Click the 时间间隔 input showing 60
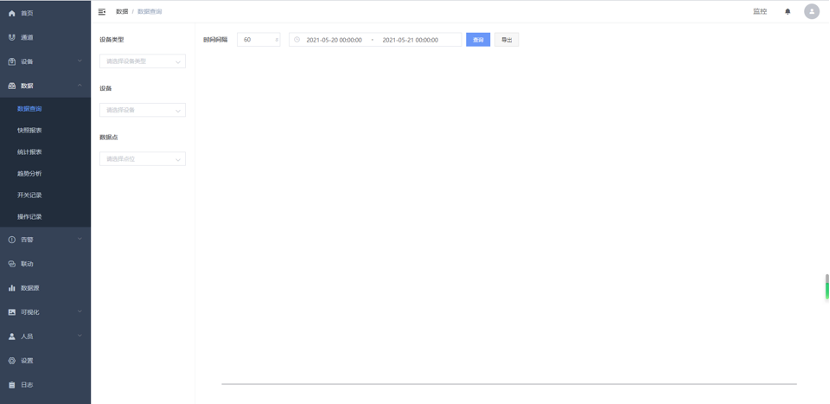This screenshot has height=404, width=830. [259, 40]
